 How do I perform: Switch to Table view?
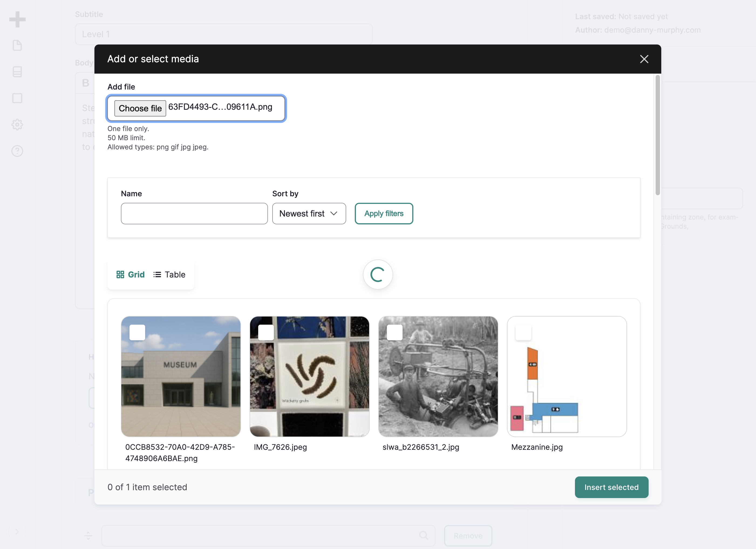169,274
